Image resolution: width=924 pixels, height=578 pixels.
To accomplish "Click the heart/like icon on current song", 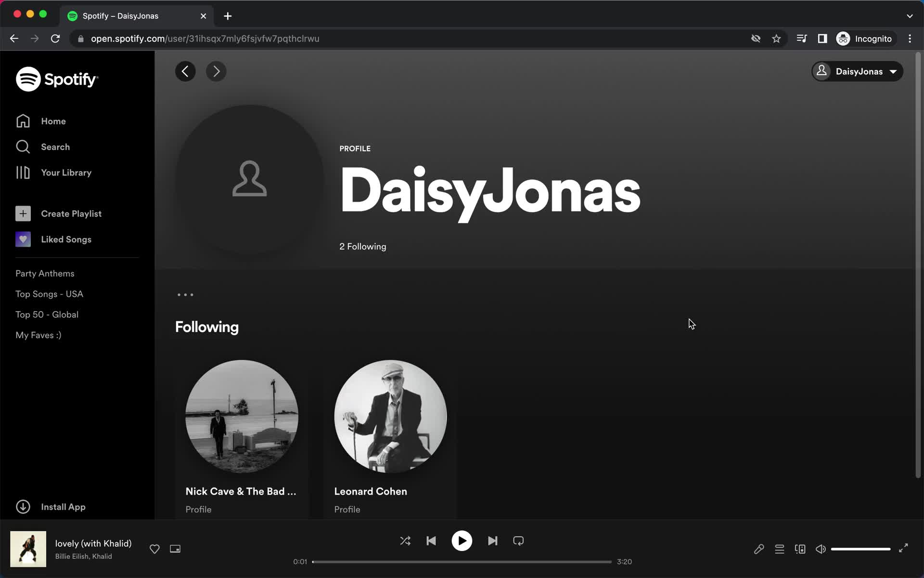I will (x=154, y=549).
